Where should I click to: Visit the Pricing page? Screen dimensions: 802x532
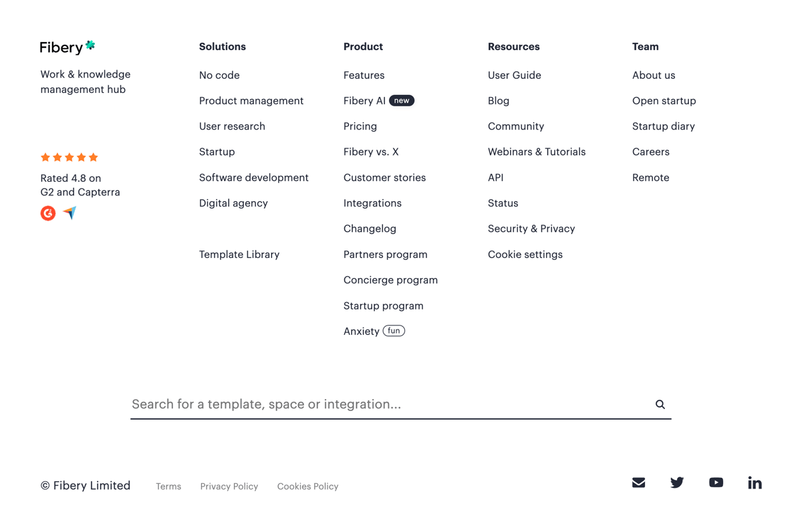(360, 126)
